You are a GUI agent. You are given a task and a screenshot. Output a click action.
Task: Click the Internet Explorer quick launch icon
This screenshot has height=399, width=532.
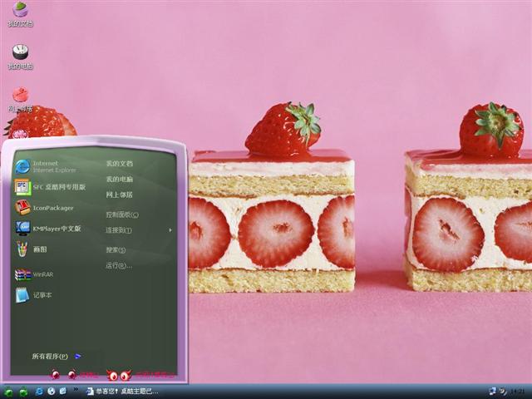pyautogui.click(x=39, y=392)
